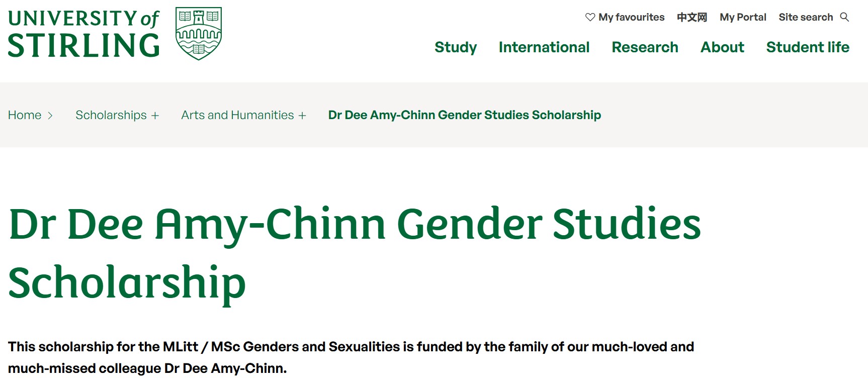Click the site search magnifier icon
Screen dimensions: 868x392
click(845, 17)
